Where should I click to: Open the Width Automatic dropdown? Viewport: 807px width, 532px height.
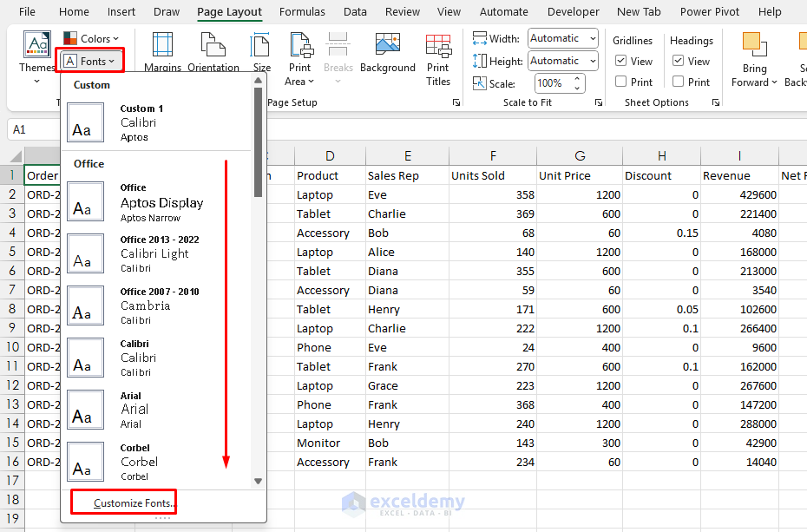pos(593,38)
